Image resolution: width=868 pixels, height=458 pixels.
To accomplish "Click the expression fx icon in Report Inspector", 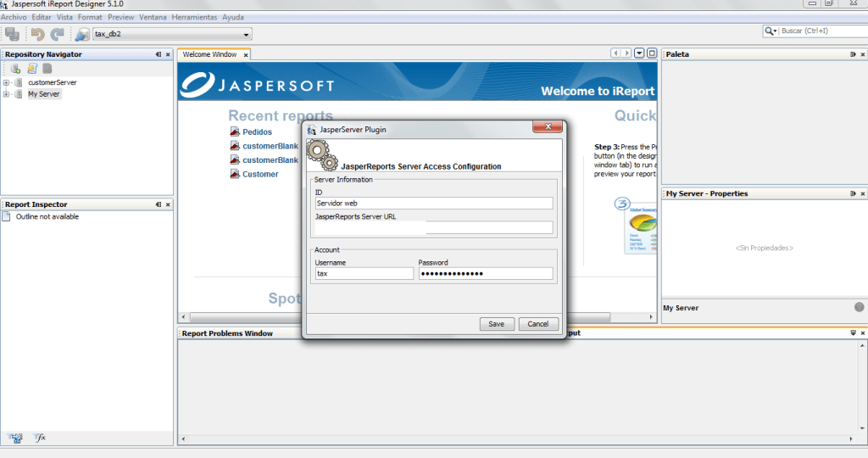I will click(39, 438).
